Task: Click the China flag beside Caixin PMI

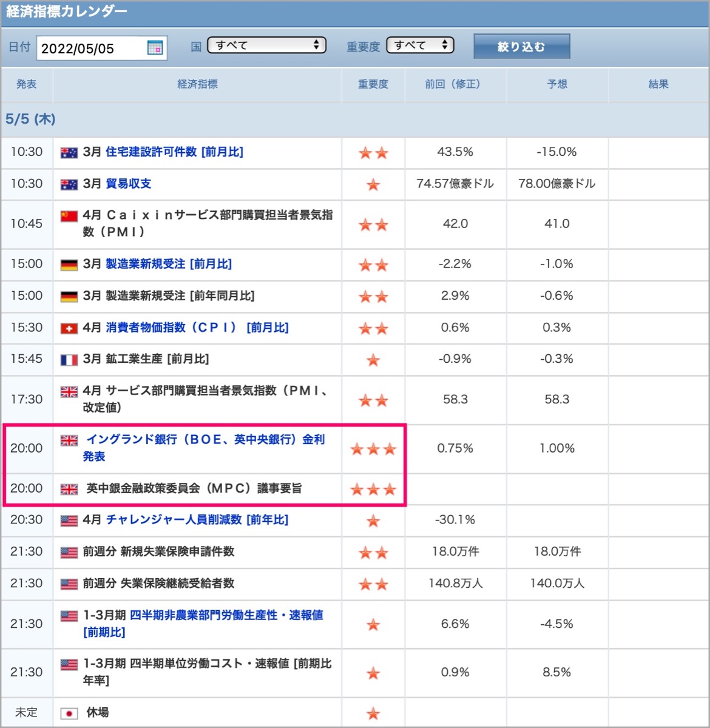Action: tap(69, 216)
